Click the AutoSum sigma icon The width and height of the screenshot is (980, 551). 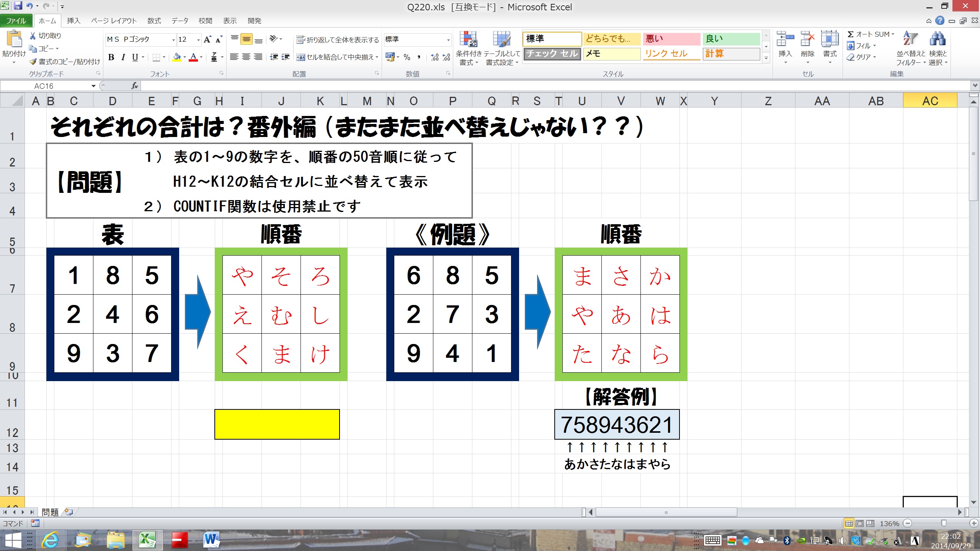pyautogui.click(x=851, y=34)
